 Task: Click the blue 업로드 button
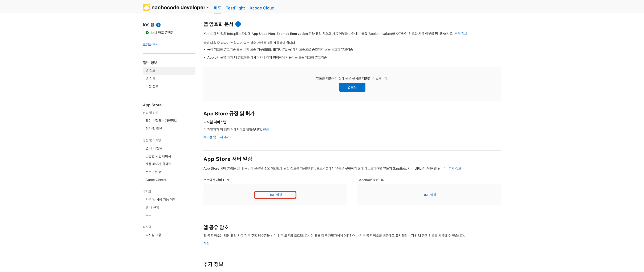click(352, 87)
